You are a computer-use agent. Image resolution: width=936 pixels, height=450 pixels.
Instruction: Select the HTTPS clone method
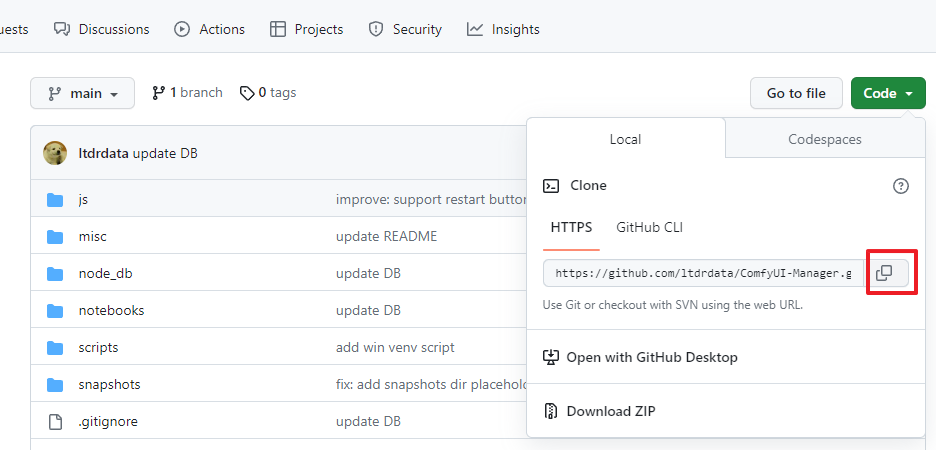[x=571, y=227]
